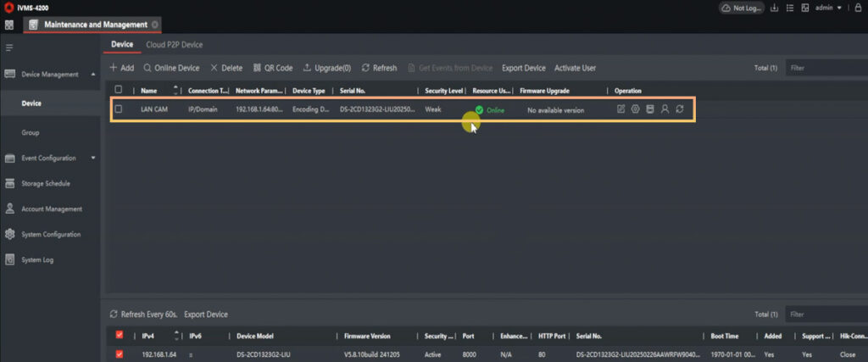Open the download icon in top bar
Viewport: 868px width, 362px height.
click(x=774, y=8)
